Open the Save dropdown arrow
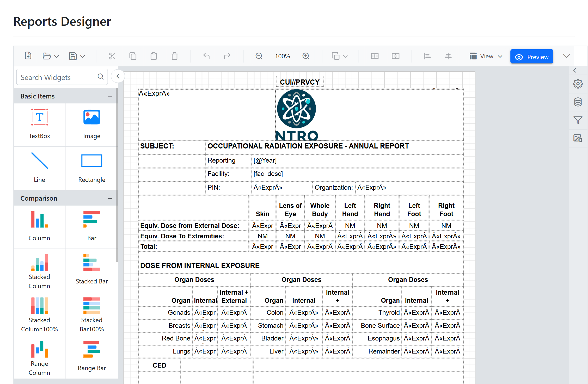The height and width of the screenshot is (384, 588). (x=83, y=56)
